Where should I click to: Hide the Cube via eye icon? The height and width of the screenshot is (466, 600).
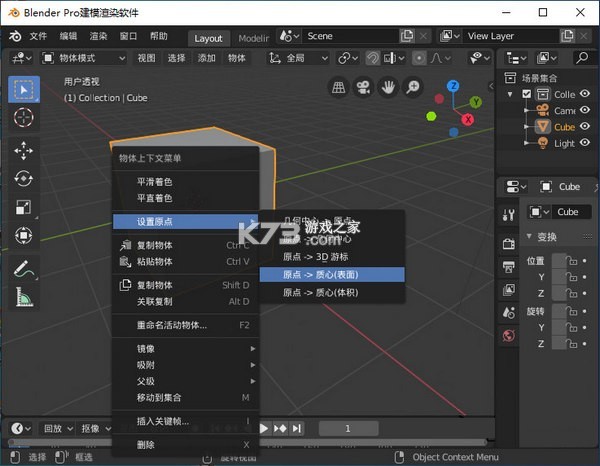[585, 126]
